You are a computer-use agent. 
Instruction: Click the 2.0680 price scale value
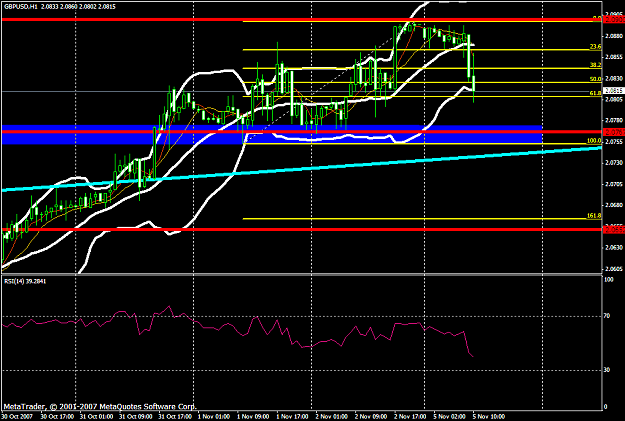pos(613,205)
